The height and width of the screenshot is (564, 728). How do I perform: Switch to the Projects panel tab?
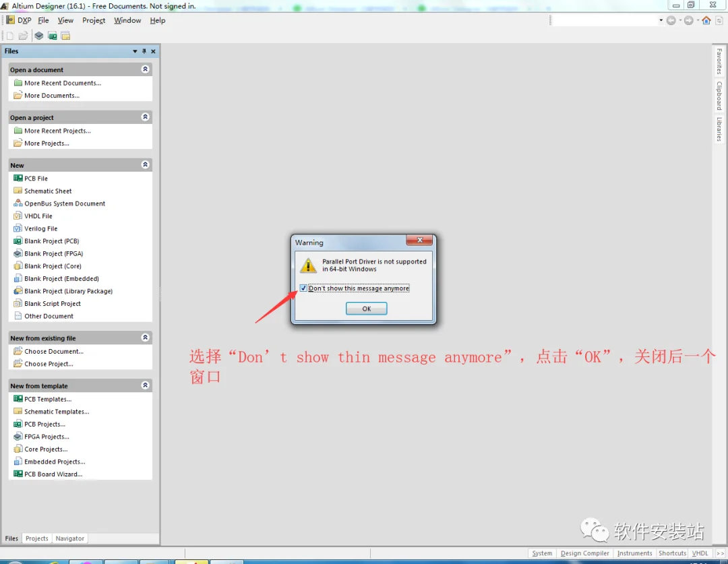coord(36,538)
